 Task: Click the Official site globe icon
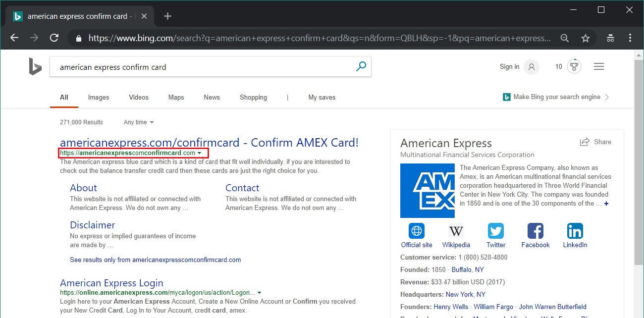pos(417,231)
